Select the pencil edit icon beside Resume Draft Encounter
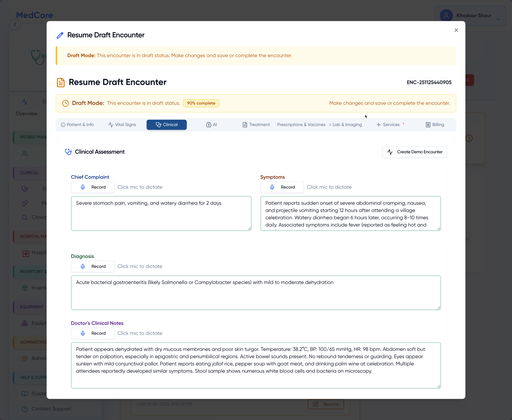Screen dimensions: 512x420 pyautogui.click(x=60, y=35)
